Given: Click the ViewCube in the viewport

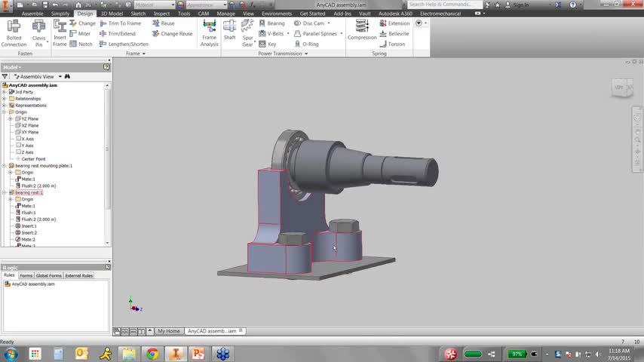Looking at the screenshot, I should [618, 87].
